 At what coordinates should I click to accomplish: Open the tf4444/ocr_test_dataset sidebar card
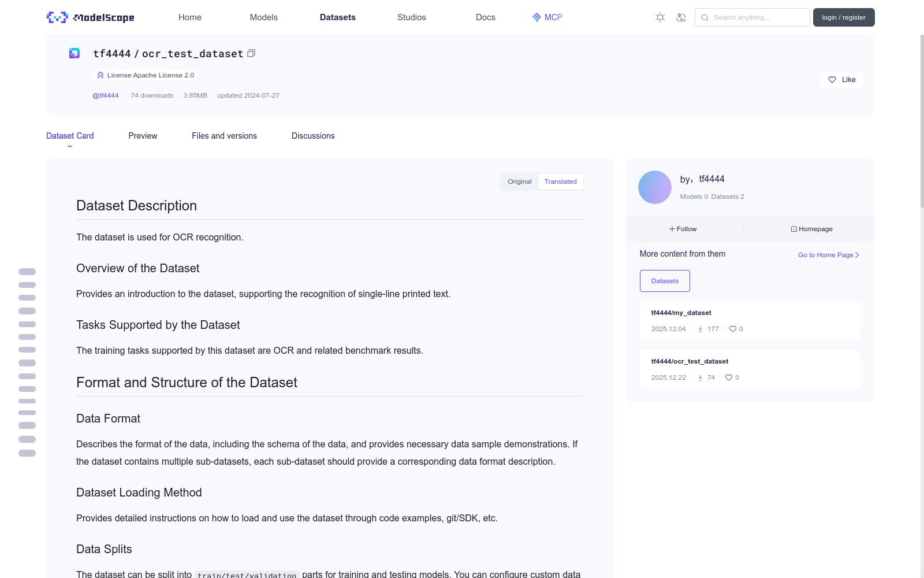tap(750, 369)
